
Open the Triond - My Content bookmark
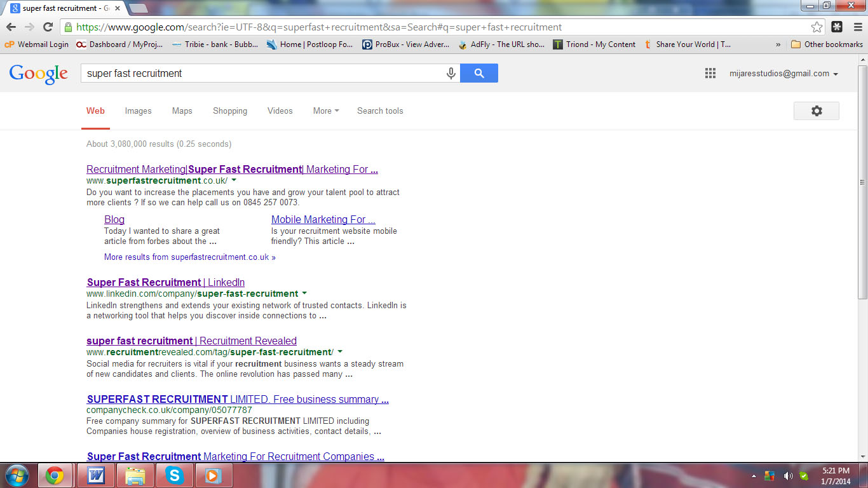click(594, 44)
